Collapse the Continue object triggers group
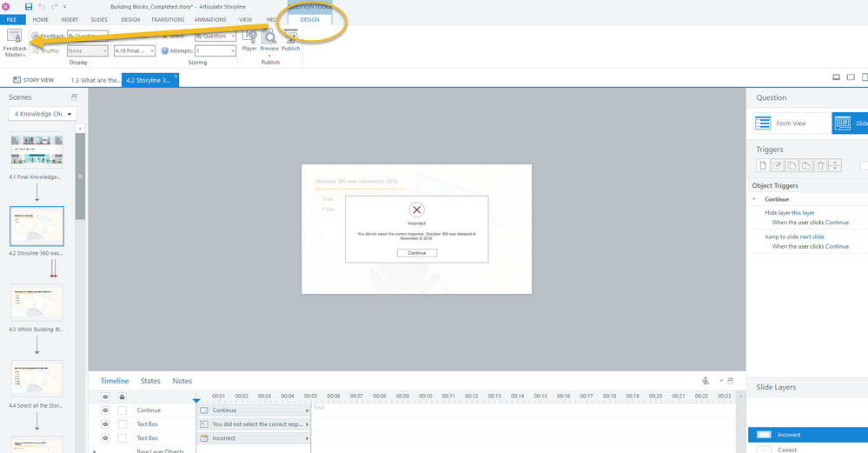 click(x=754, y=199)
